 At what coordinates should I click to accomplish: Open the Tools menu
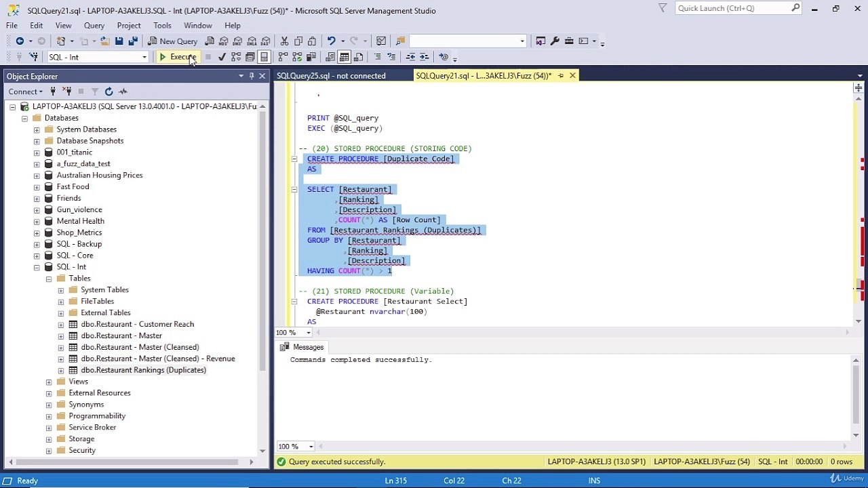[162, 26]
